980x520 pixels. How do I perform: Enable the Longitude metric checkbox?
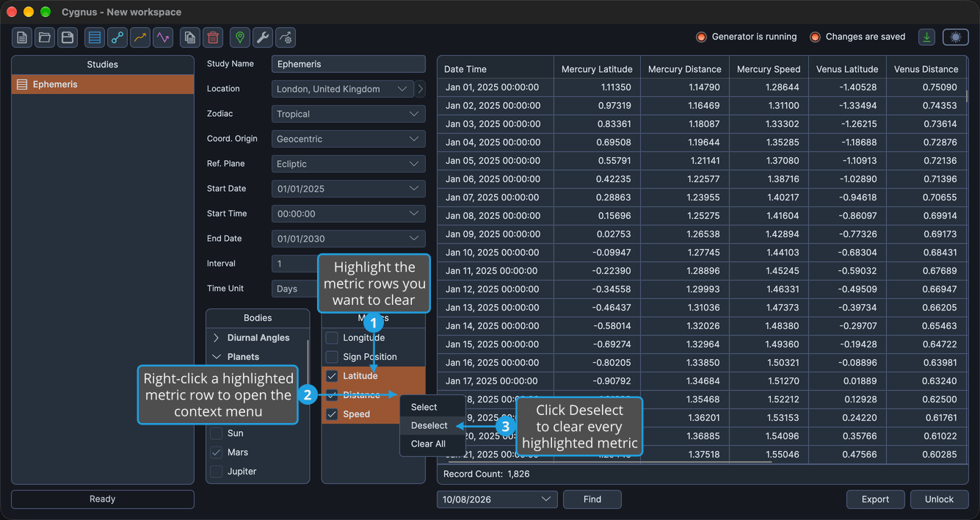(x=332, y=338)
